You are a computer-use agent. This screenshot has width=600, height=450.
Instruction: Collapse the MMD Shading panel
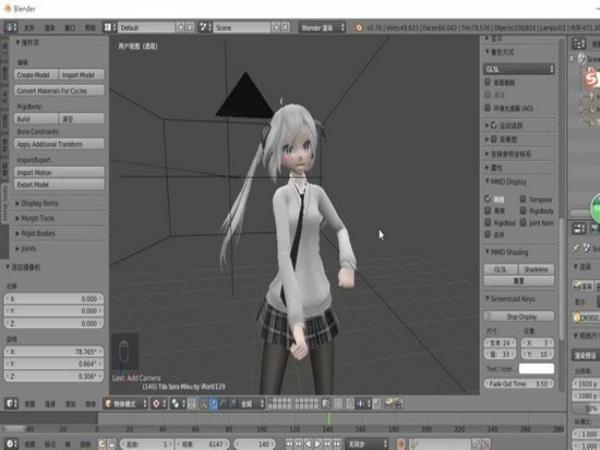click(507, 252)
